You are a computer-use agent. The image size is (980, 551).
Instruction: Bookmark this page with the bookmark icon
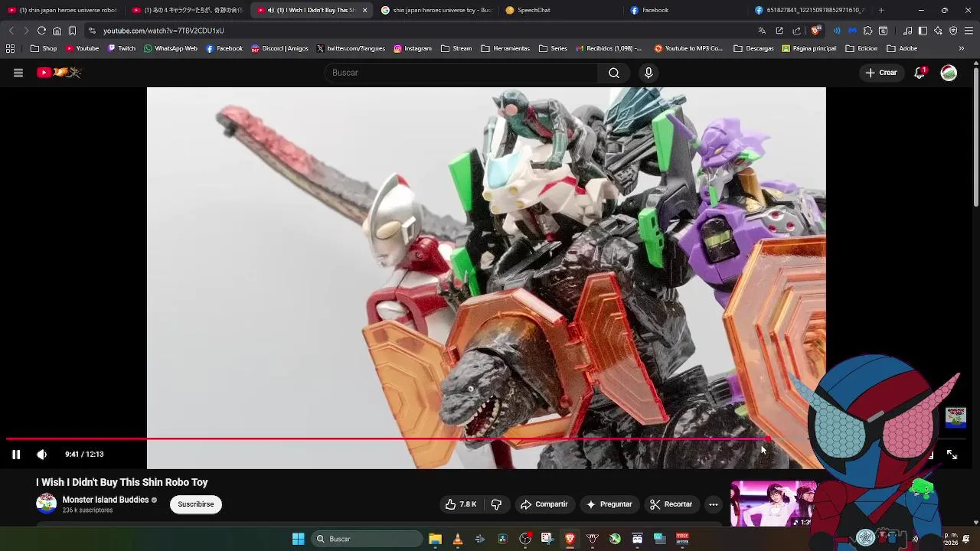coord(72,31)
